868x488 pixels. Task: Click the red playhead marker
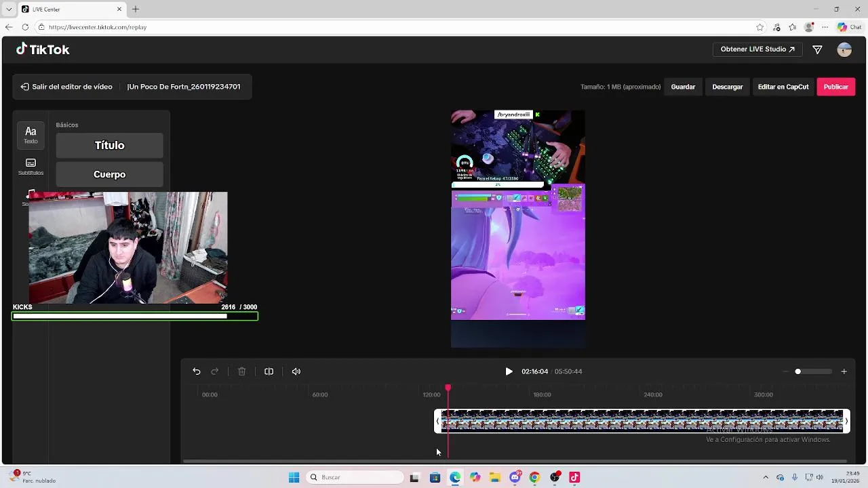click(448, 388)
